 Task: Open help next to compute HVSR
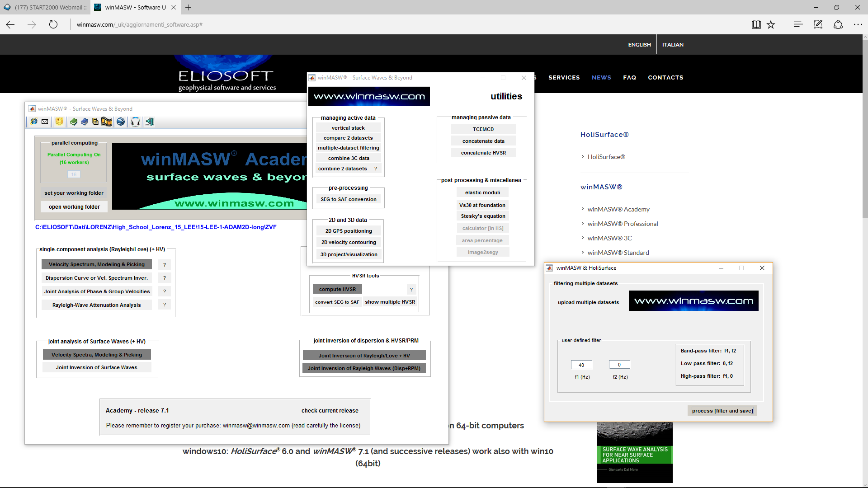(x=411, y=290)
